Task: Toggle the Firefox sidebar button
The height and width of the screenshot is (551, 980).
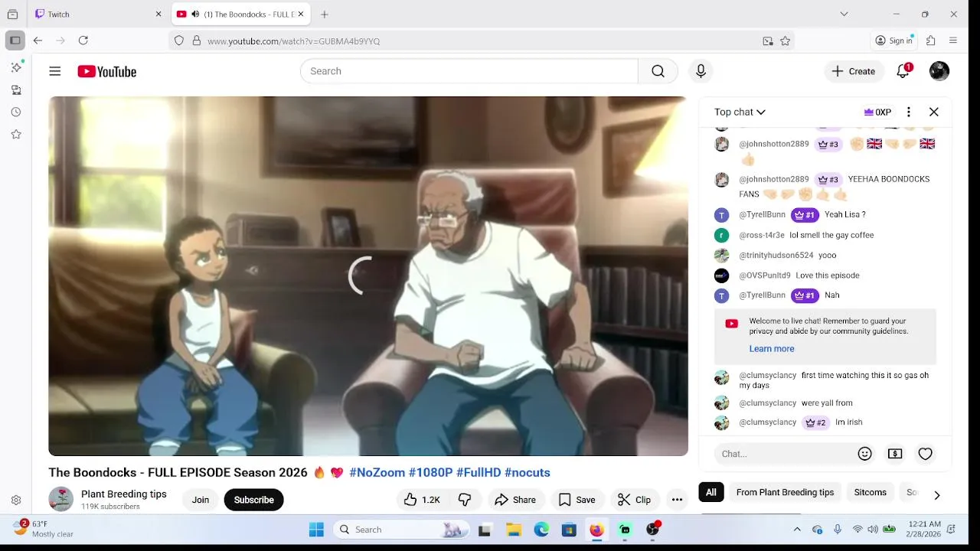Action: coord(15,41)
